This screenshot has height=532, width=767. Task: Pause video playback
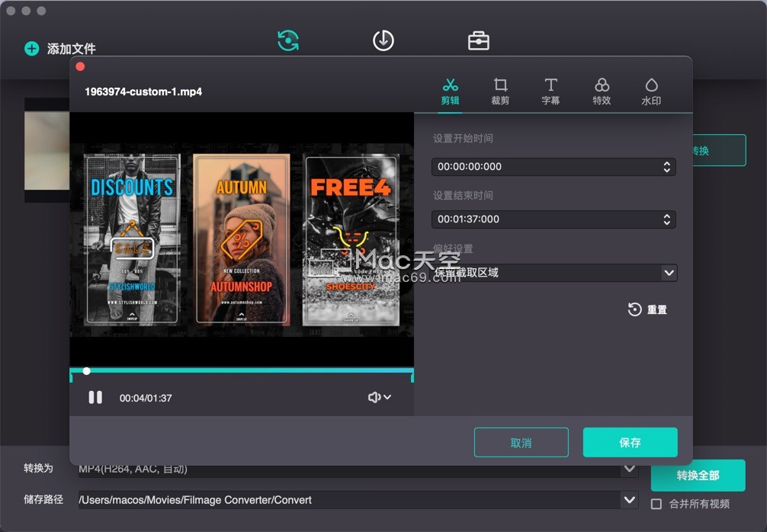point(95,397)
